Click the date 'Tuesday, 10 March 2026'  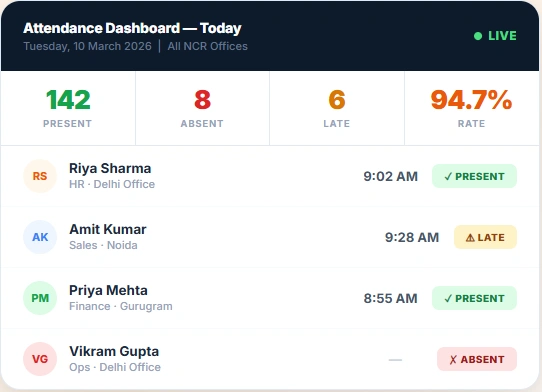click(x=87, y=46)
